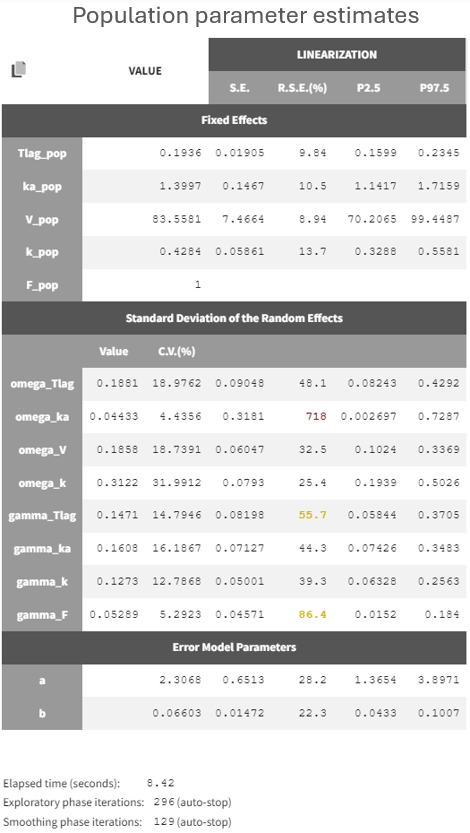Click the ka_pop row label
This screenshot has height=833, width=470.
42,186
